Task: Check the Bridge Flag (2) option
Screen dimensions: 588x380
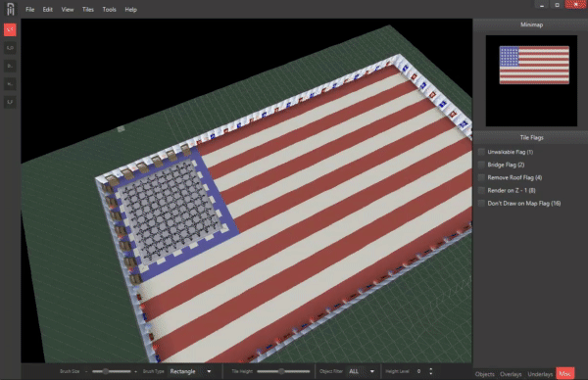Action: point(481,165)
